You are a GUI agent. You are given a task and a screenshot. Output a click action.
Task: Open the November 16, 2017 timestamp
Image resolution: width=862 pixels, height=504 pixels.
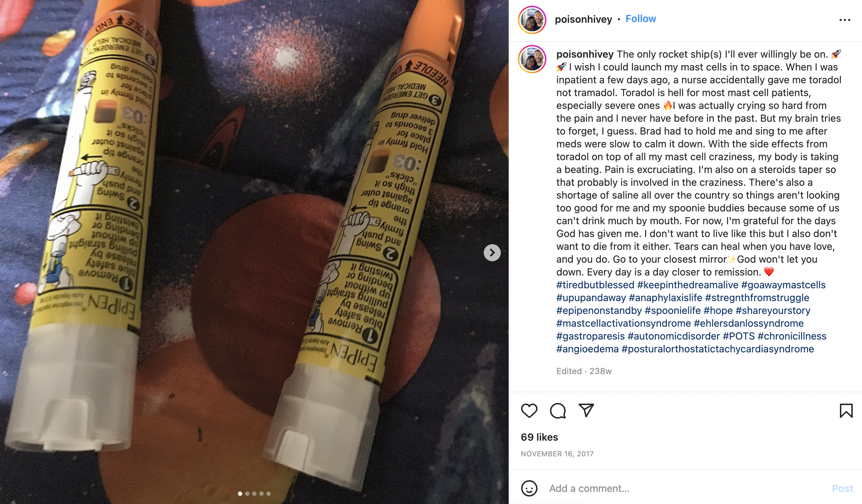click(x=557, y=454)
